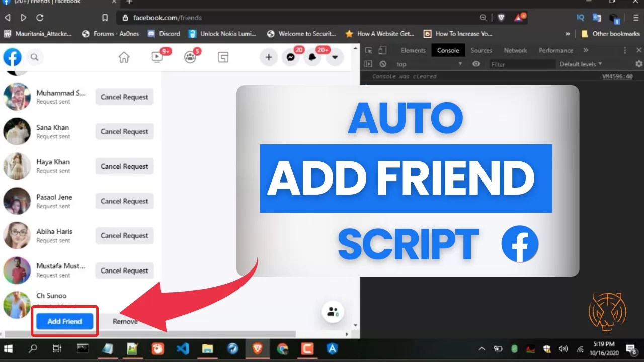Open the console settings gear icon

(639, 64)
